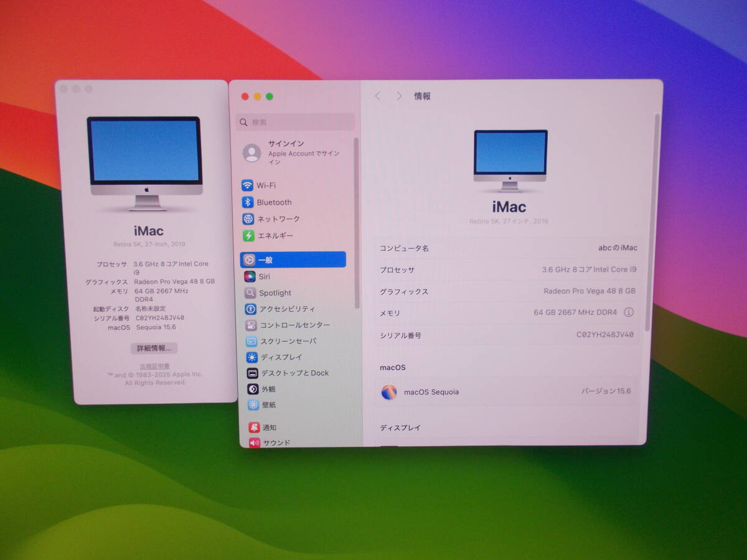The width and height of the screenshot is (747, 560).
Task: Click the iMac image in About window
Action: 145,164
